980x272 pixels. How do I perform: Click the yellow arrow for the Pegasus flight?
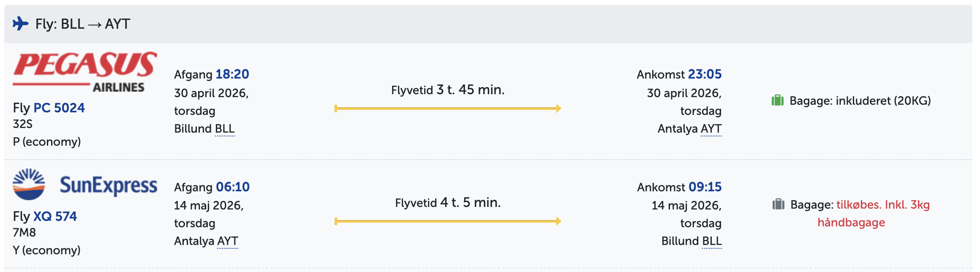pyautogui.click(x=448, y=109)
